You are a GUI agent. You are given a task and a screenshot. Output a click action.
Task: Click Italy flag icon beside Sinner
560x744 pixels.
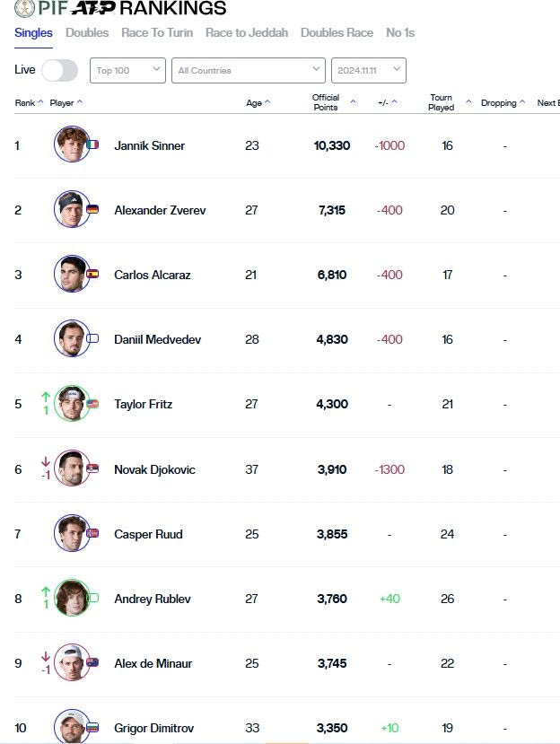coord(93,145)
